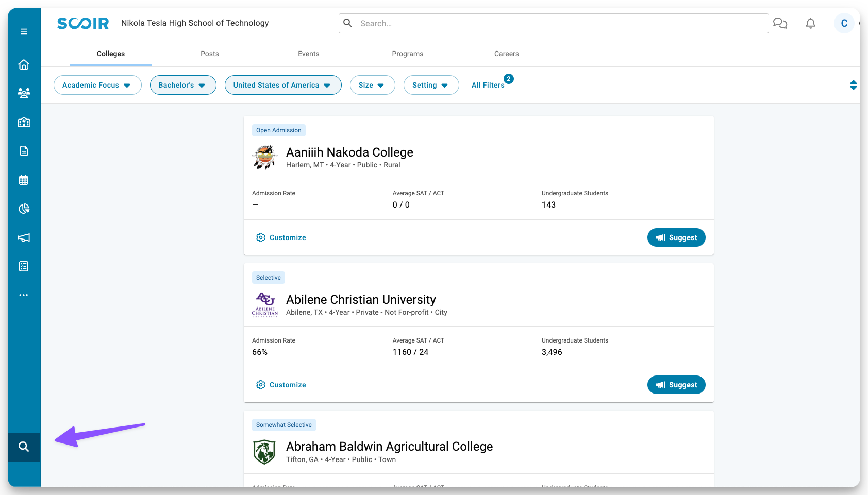The height and width of the screenshot is (495, 868).
Task: Open the notifications bell
Action: tap(811, 23)
